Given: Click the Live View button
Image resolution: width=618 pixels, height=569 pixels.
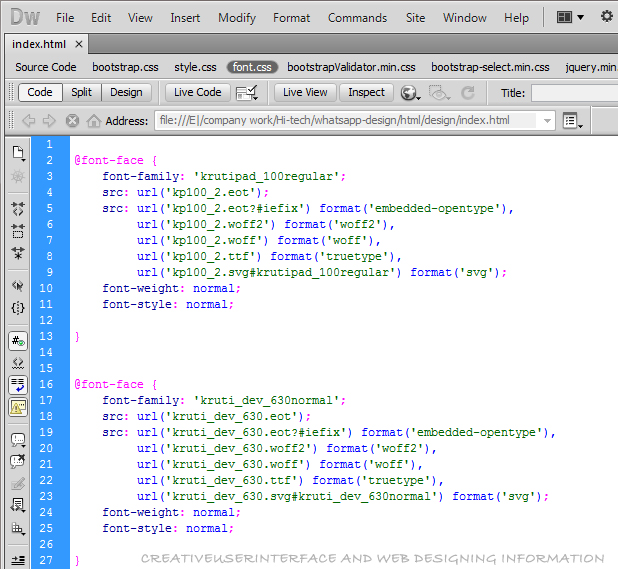Looking at the screenshot, I should 305,92.
